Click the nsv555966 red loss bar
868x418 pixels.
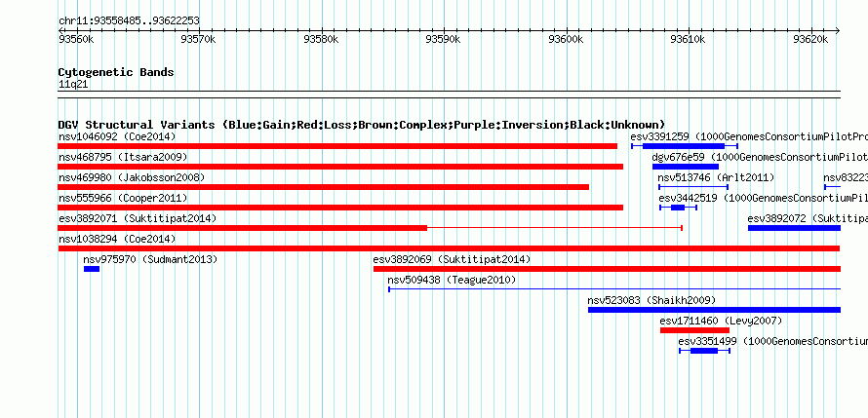pos(340,208)
